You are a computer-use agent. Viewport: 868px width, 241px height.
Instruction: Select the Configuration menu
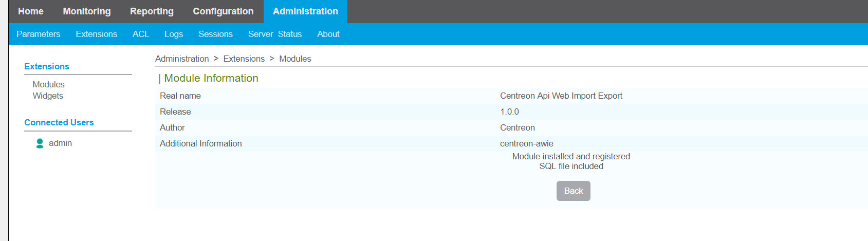pos(223,11)
